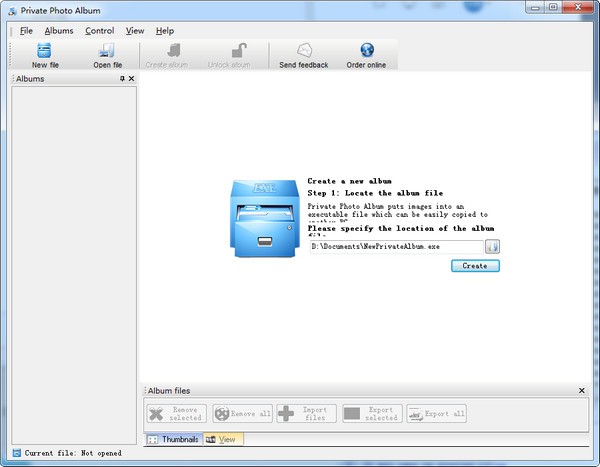Image resolution: width=600 pixels, height=467 pixels.
Task: Click the browse icon beside the file path
Action: (492, 246)
